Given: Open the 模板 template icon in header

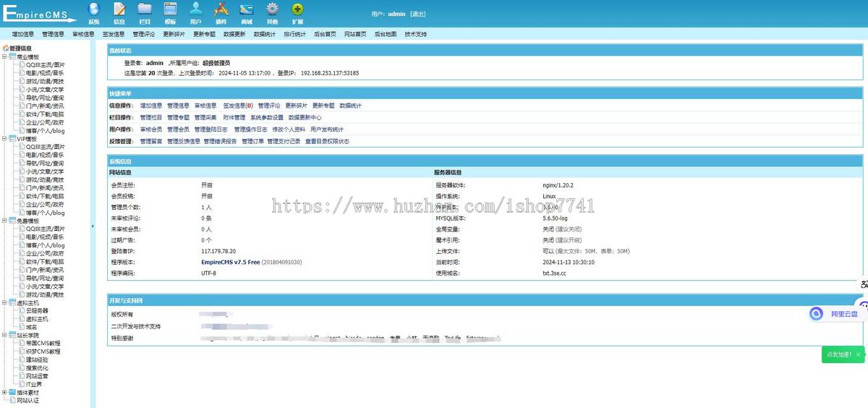Looking at the screenshot, I should (x=170, y=9).
